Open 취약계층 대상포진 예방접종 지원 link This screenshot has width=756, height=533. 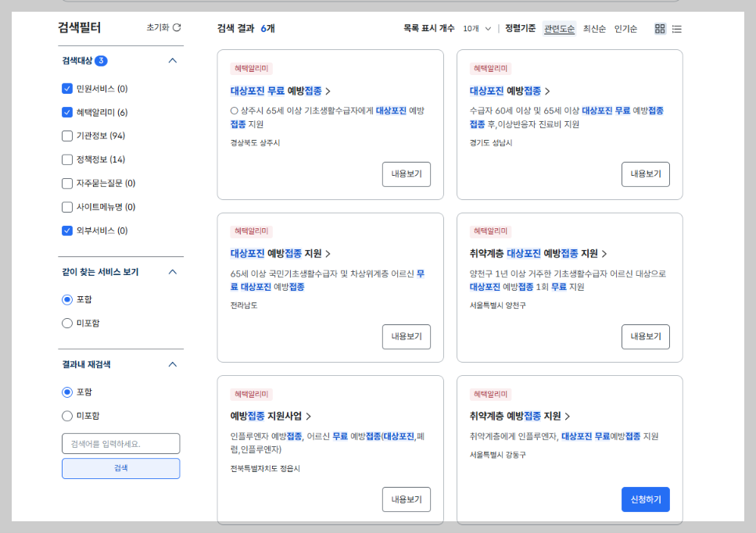pyautogui.click(x=538, y=253)
